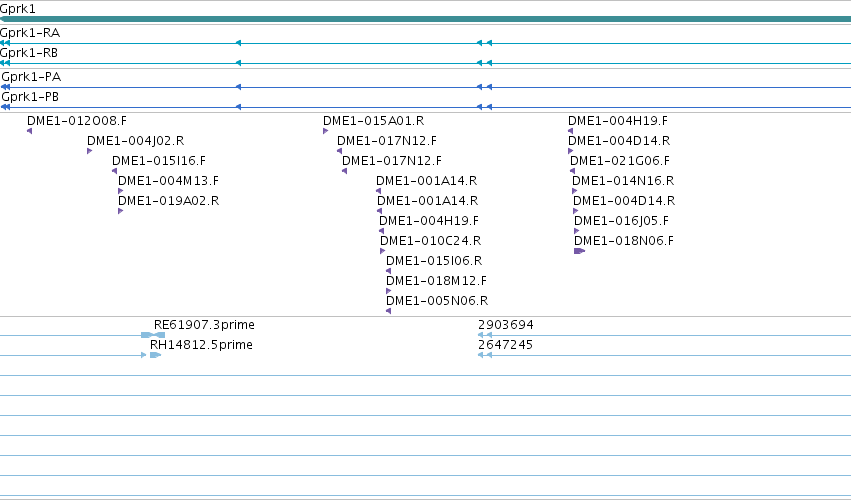Click the purple block glyph under DME1-018N06.F

pos(579,251)
